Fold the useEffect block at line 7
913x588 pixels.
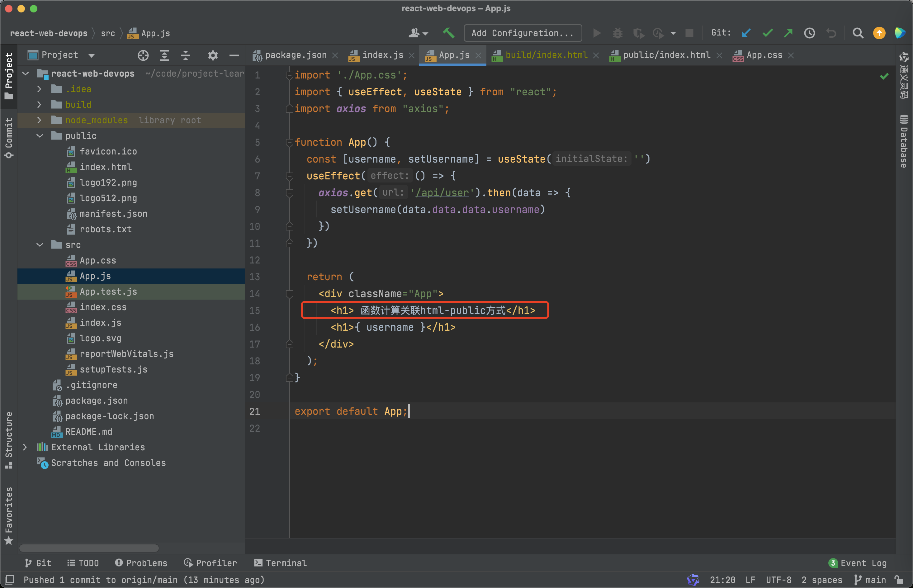click(289, 176)
